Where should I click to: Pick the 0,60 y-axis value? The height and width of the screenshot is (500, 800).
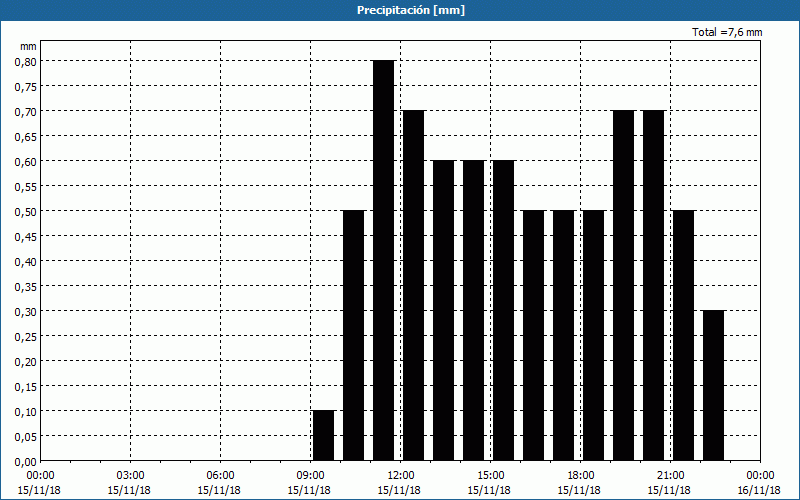[x=26, y=161]
